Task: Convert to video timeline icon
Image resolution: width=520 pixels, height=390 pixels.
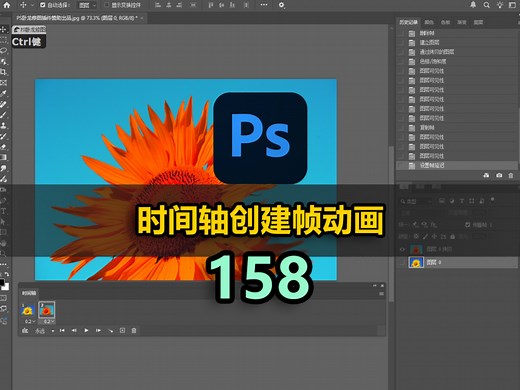Action: pyautogui.click(x=25, y=331)
